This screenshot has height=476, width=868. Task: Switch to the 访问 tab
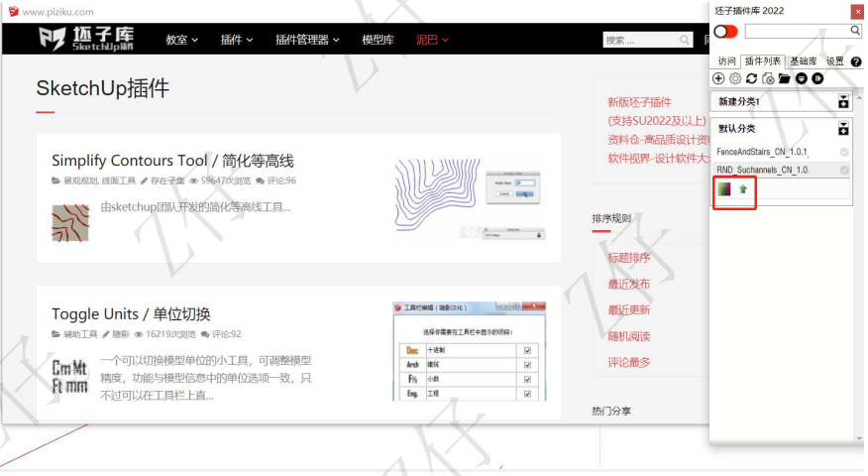pyautogui.click(x=726, y=61)
